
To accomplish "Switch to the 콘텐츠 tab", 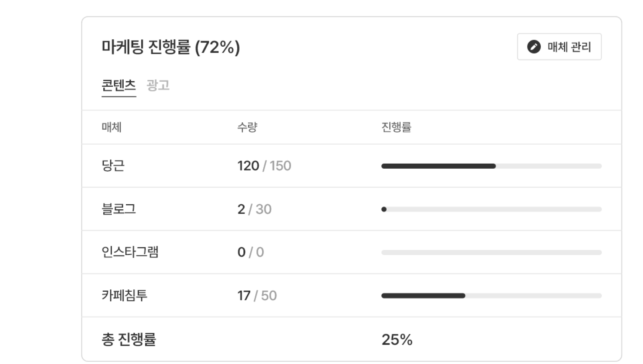I will point(119,85).
